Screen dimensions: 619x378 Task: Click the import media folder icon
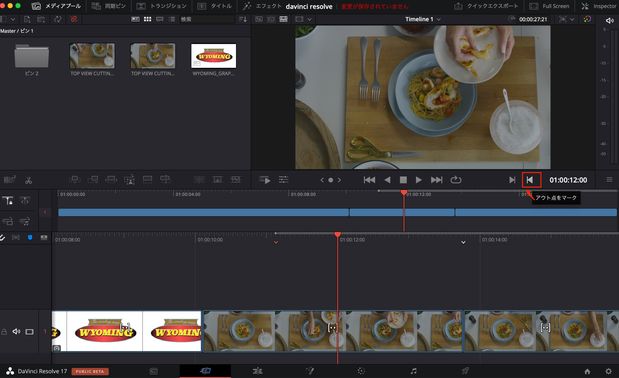pyautogui.click(x=41, y=19)
